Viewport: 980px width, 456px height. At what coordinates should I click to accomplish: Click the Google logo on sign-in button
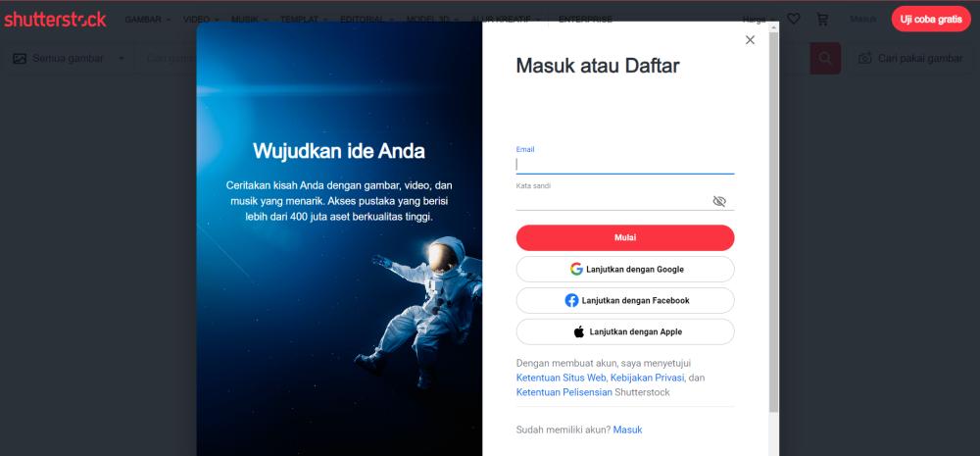576,269
